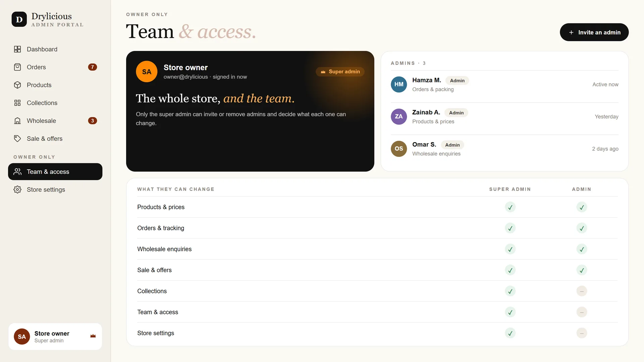The height and width of the screenshot is (362, 644).
Task: Toggle Super admin check for Products & prices
Action: (x=510, y=207)
